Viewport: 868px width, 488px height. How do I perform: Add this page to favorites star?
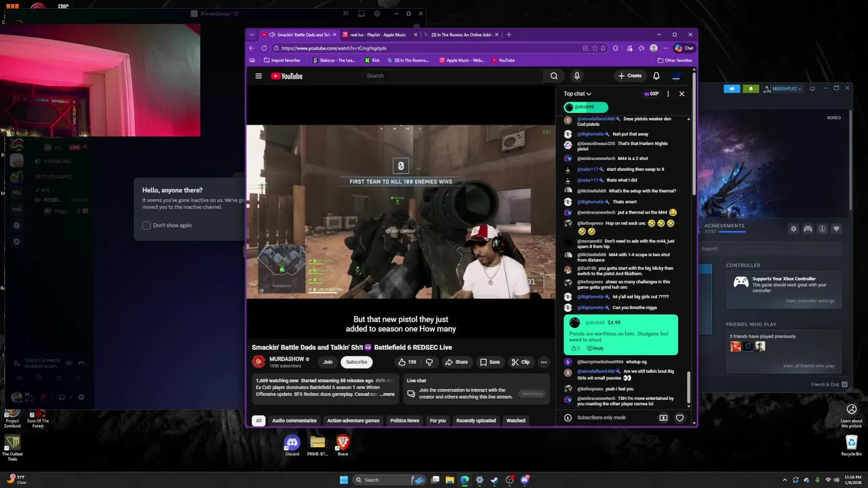point(595,48)
